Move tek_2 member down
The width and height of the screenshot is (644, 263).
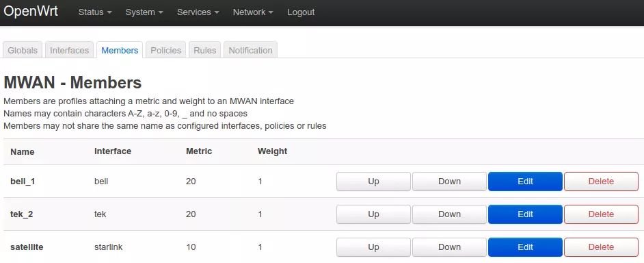449,214
